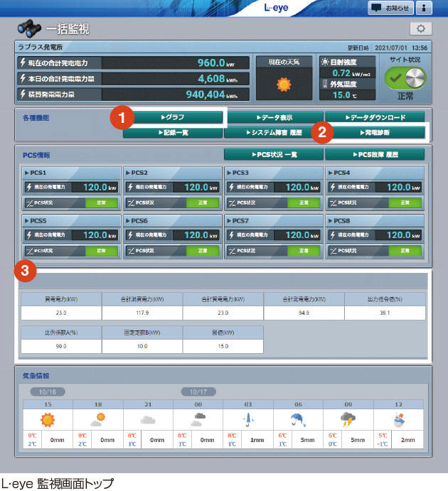
Task: Click PCS8 lightning power icon
Action: click(333, 235)
